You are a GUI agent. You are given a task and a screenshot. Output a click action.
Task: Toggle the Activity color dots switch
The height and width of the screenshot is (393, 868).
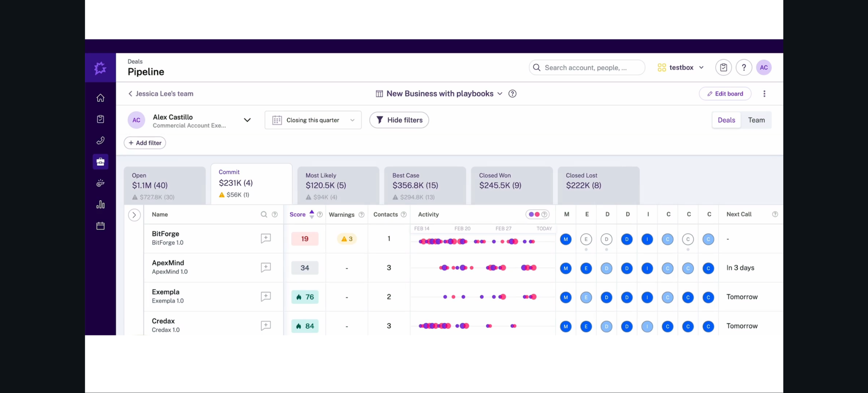(534, 214)
